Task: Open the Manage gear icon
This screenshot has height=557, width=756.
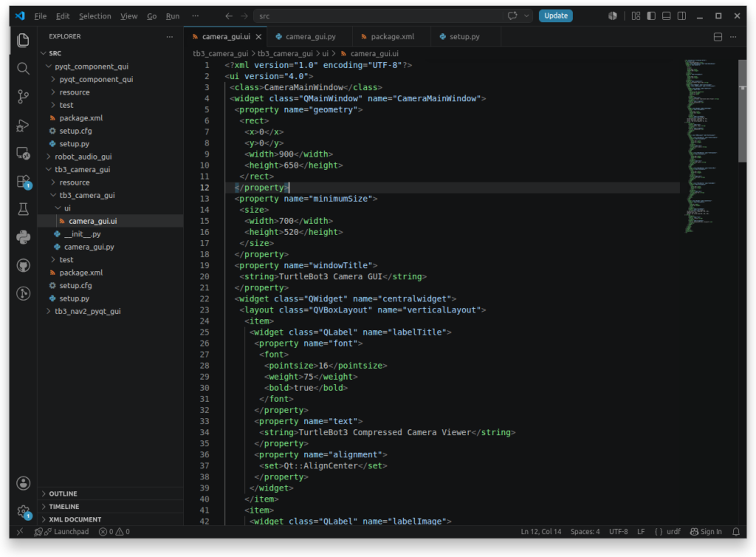Action: pyautogui.click(x=23, y=512)
